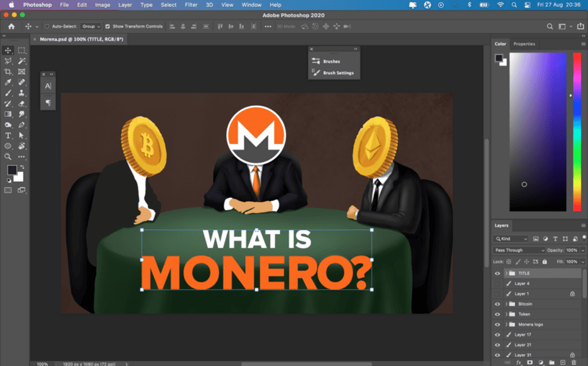Select the Rectangular Marquee tool
588x366 pixels.
click(22, 51)
